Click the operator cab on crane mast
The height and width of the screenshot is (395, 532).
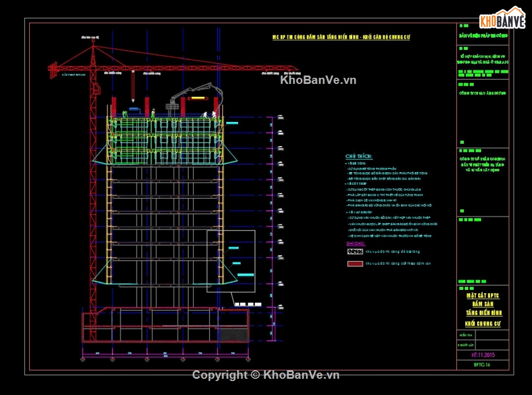tap(97, 88)
